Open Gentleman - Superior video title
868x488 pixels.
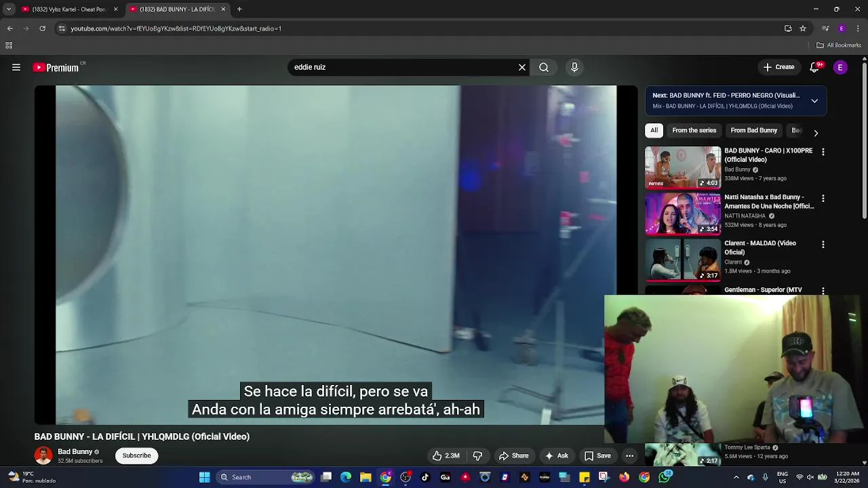point(763,289)
